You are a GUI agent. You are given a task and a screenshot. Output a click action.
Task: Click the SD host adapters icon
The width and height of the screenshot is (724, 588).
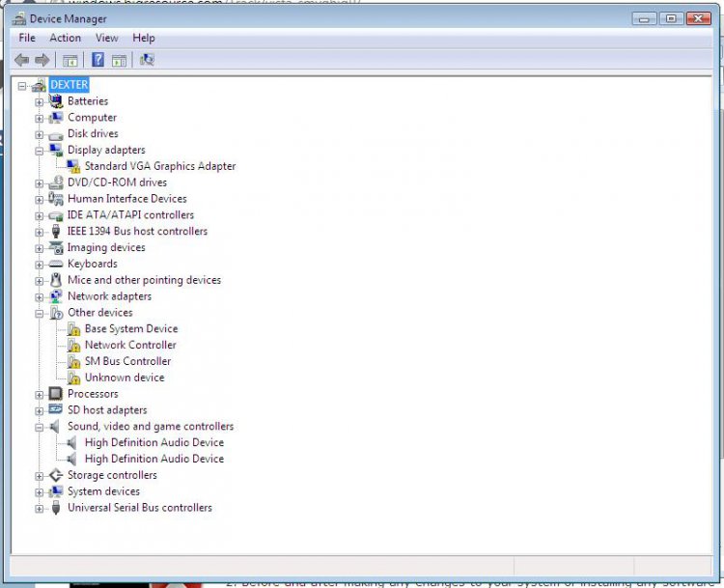point(55,409)
